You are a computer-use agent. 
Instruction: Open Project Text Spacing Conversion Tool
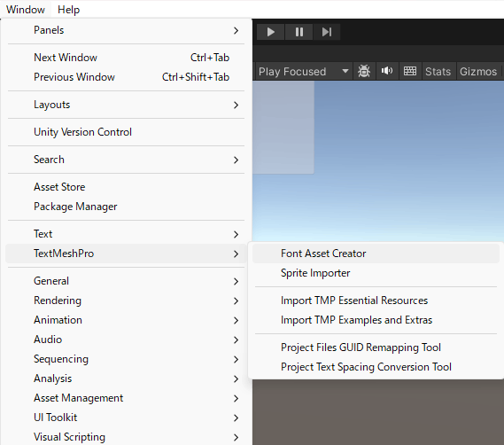[x=376, y=367]
